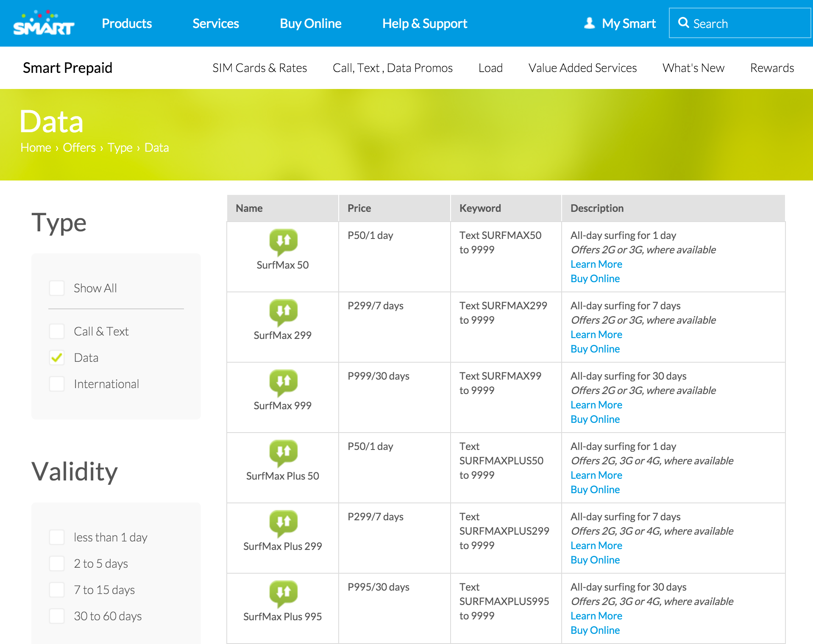Screen dimensions: 813x644
Task: Click the search magnifier icon
Action: (683, 23)
